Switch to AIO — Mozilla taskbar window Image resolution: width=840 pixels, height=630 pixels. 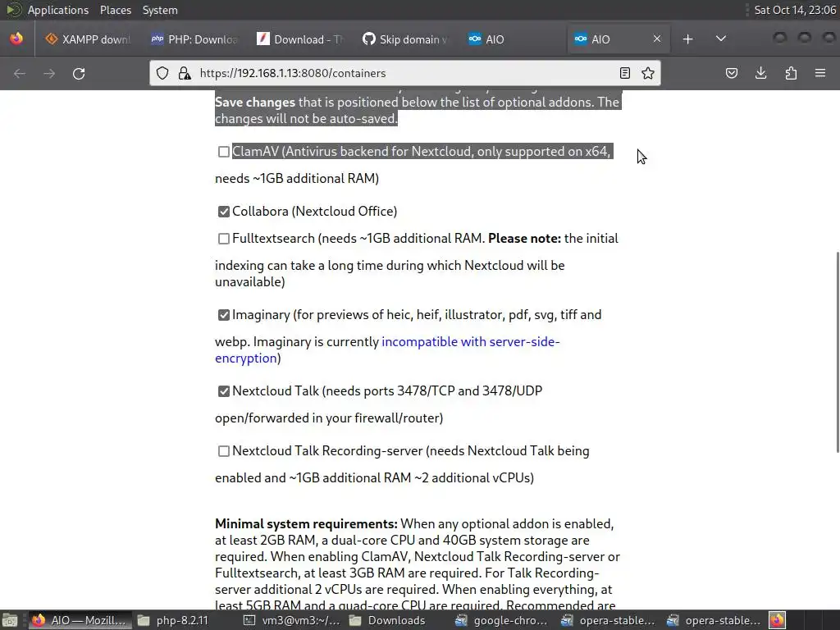80,620
